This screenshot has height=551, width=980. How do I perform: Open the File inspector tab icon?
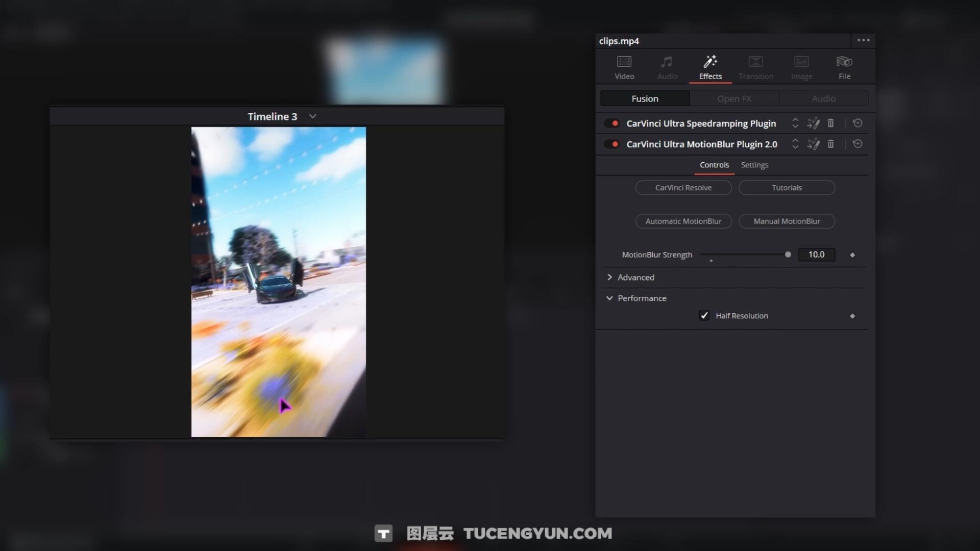[844, 62]
